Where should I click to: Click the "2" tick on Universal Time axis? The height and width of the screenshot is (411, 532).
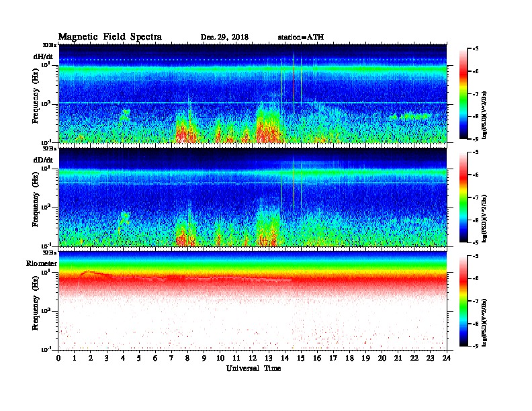(x=91, y=359)
